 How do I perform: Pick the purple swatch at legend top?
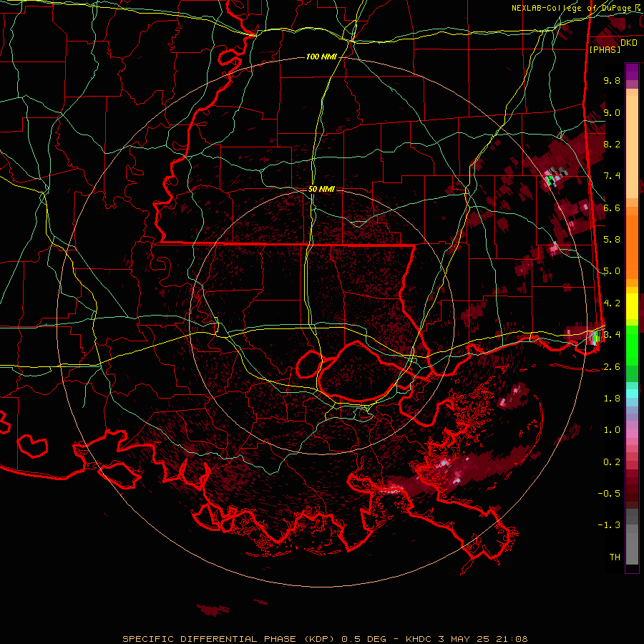click(632, 72)
